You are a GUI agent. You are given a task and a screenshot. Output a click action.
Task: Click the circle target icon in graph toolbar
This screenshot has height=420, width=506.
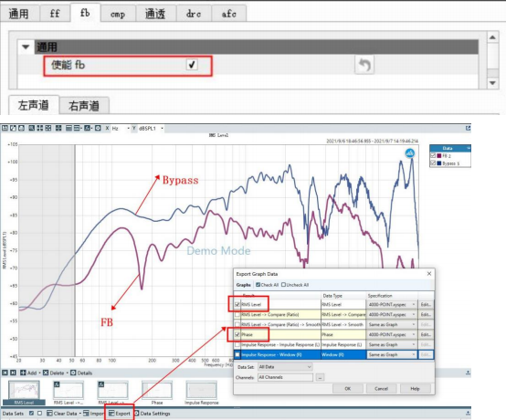click(x=98, y=128)
